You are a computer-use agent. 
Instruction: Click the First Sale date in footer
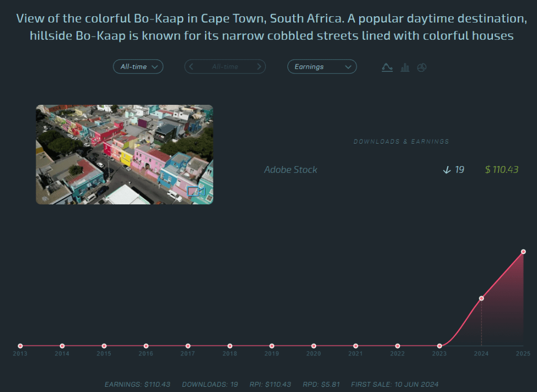click(x=394, y=385)
